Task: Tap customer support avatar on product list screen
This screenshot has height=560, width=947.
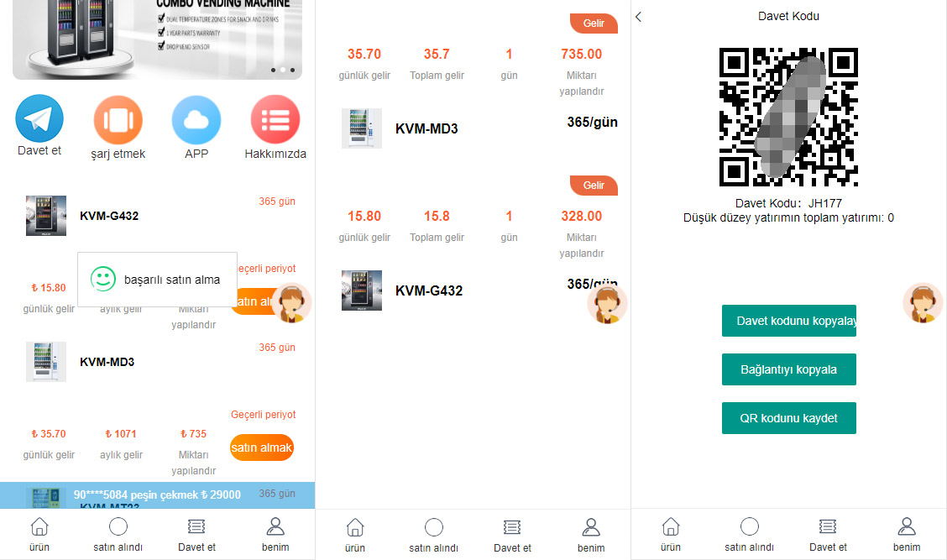Action: coord(291,303)
